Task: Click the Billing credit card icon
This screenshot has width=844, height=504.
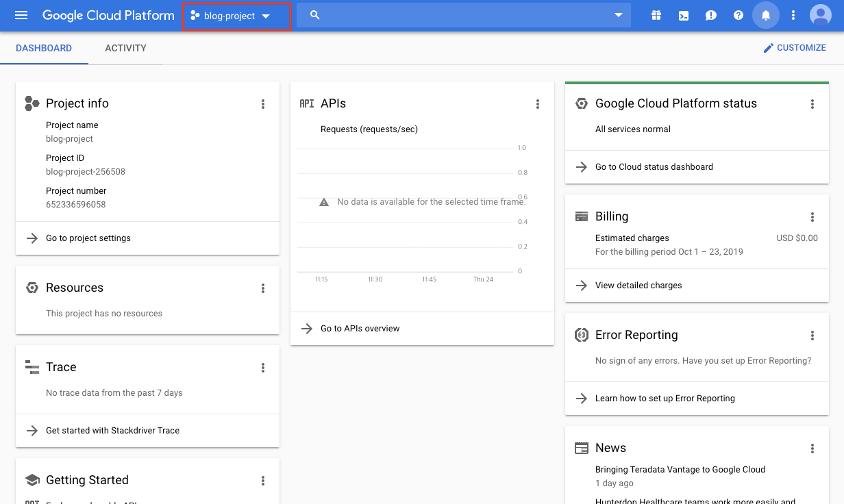Action: [582, 216]
